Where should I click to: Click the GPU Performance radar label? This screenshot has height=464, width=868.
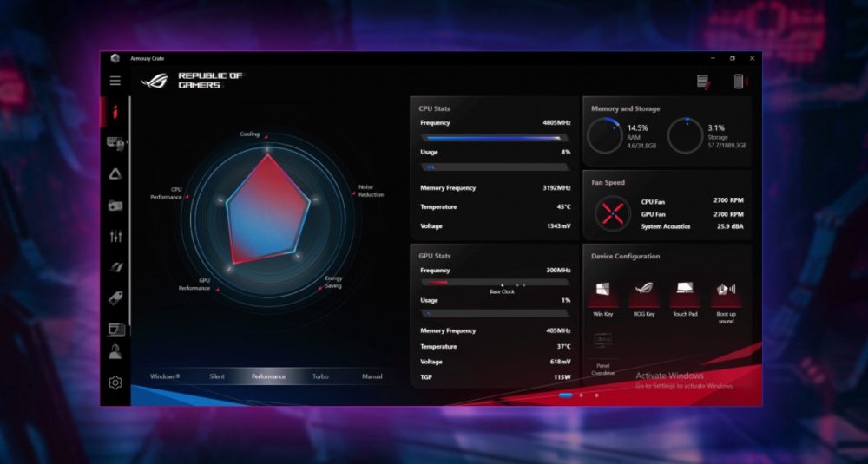pyautogui.click(x=194, y=284)
